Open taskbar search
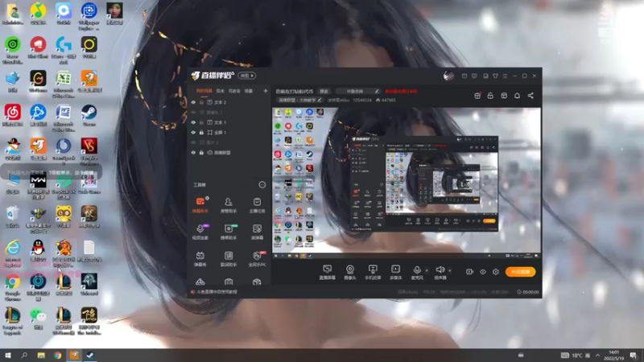The image size is (644, 362). point(24,356)
